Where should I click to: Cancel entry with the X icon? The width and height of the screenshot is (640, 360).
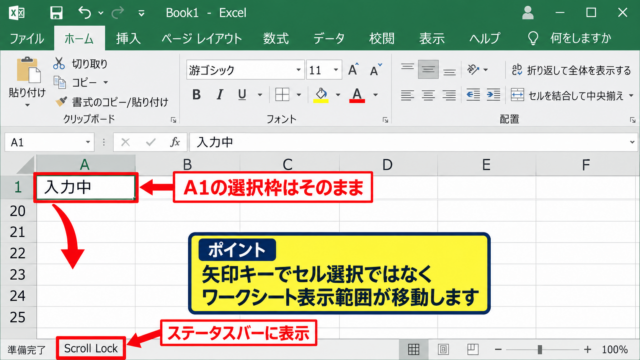click(x=125, y=142)
